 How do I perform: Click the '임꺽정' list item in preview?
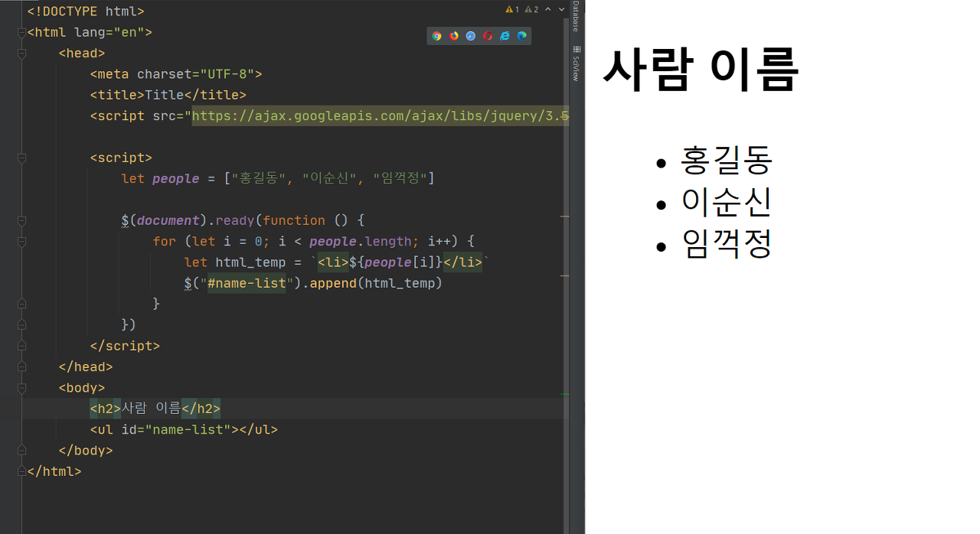[727, 243]
